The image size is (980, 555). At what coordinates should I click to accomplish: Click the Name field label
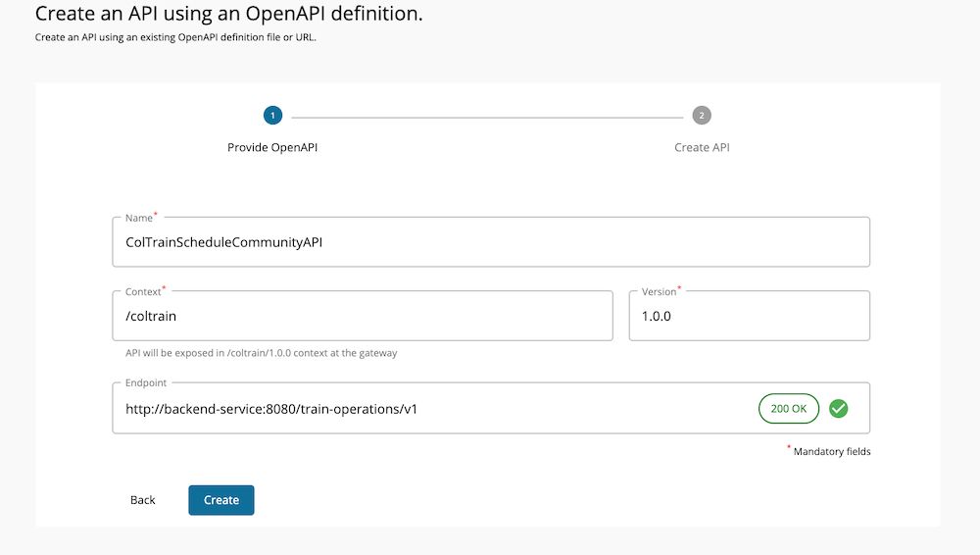pyautogui.click(x=139, y=218)
